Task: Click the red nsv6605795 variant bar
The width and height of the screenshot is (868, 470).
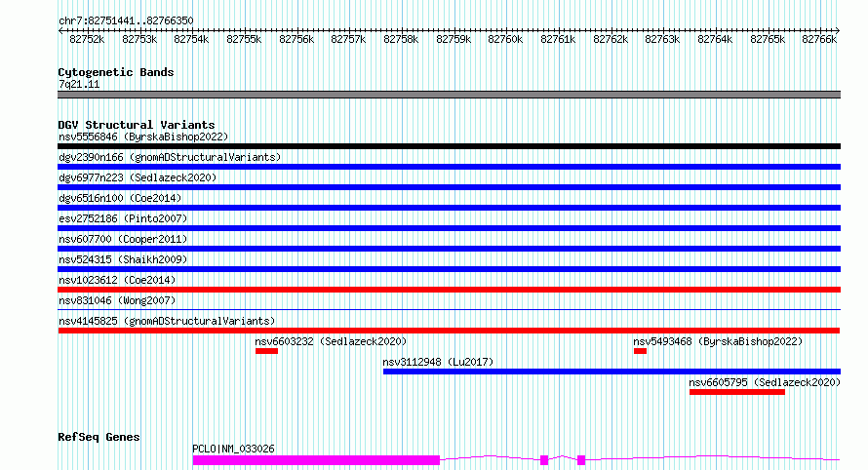Action: [737, 392]
